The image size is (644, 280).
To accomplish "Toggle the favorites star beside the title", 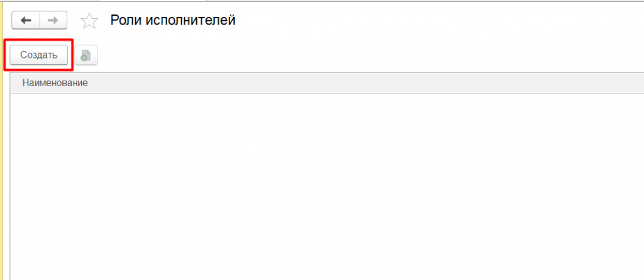I will (x=89, y=21).
